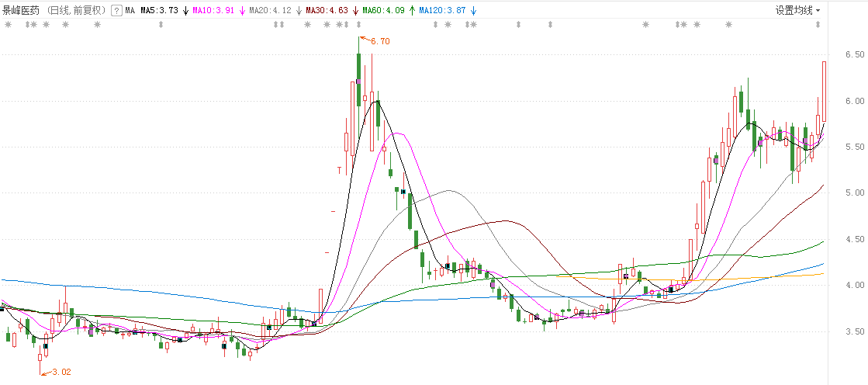
Task: Click the 4.50 price axis value
Action: (x=855, y=239)
